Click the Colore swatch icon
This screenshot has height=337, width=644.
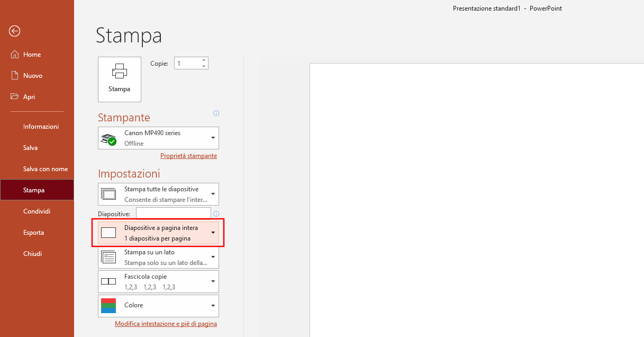[108, 306]
